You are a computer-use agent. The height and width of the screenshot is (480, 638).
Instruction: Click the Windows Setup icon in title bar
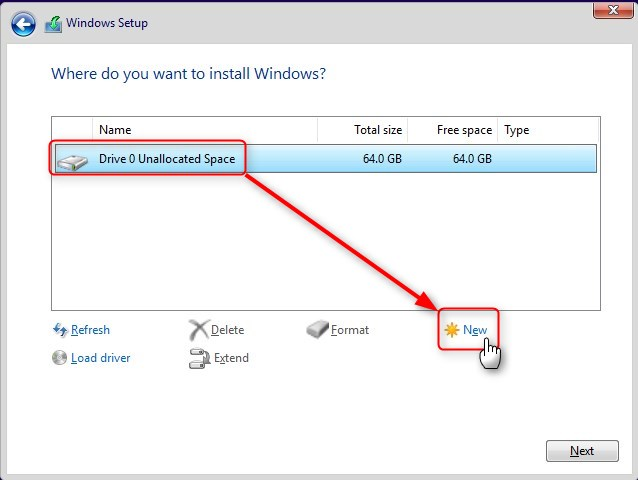53,24
